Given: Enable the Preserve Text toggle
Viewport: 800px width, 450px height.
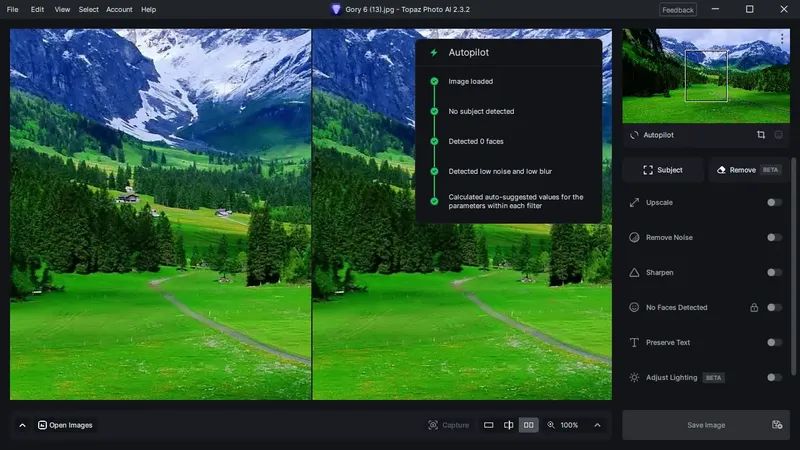Looking at the screenshot, I should click(774, 342).
